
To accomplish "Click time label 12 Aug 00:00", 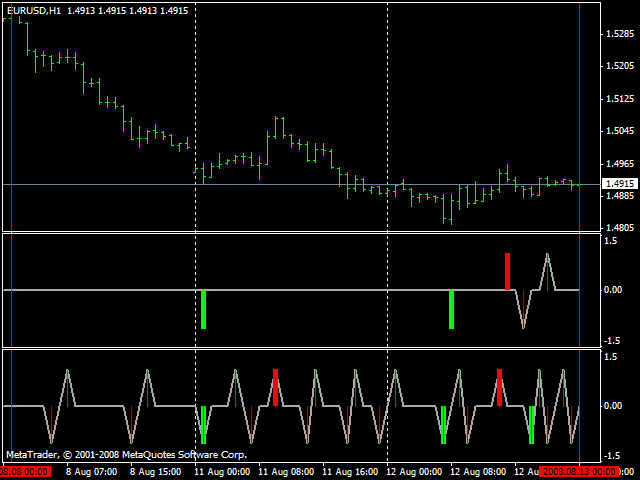I will (414, 472).
